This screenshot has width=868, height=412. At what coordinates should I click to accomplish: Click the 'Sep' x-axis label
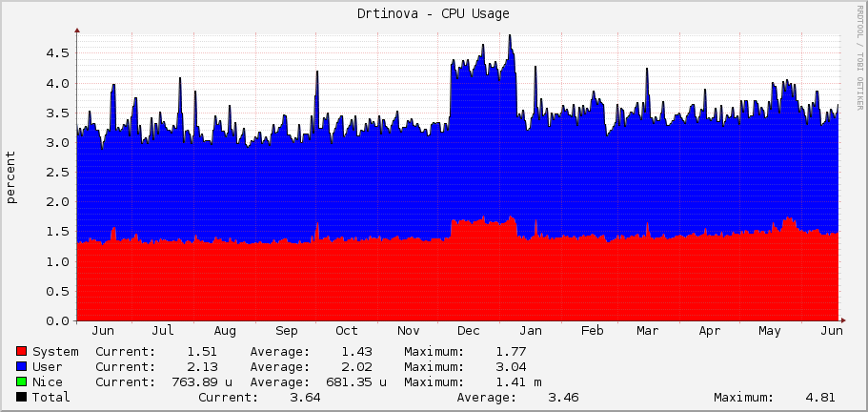click(286, 331)
